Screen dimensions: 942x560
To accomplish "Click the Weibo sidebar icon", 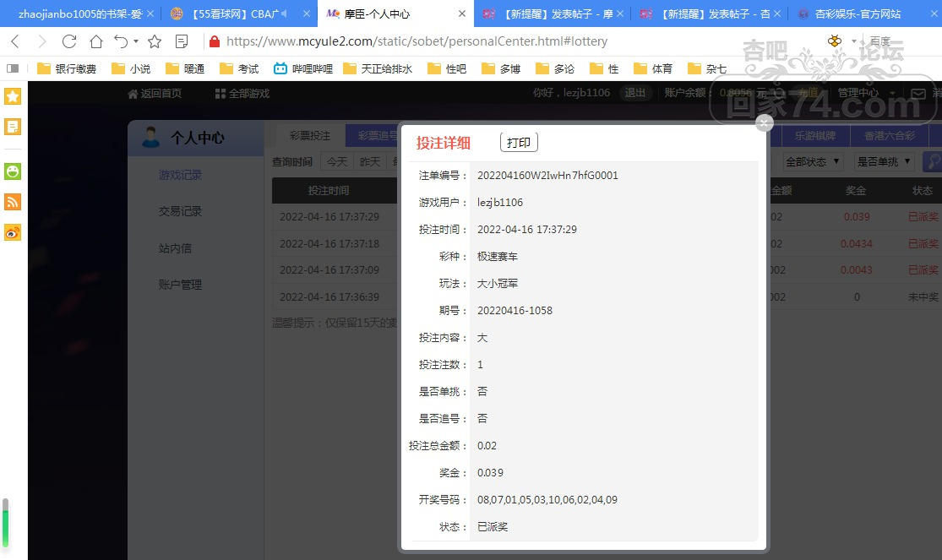I will 13,232.
